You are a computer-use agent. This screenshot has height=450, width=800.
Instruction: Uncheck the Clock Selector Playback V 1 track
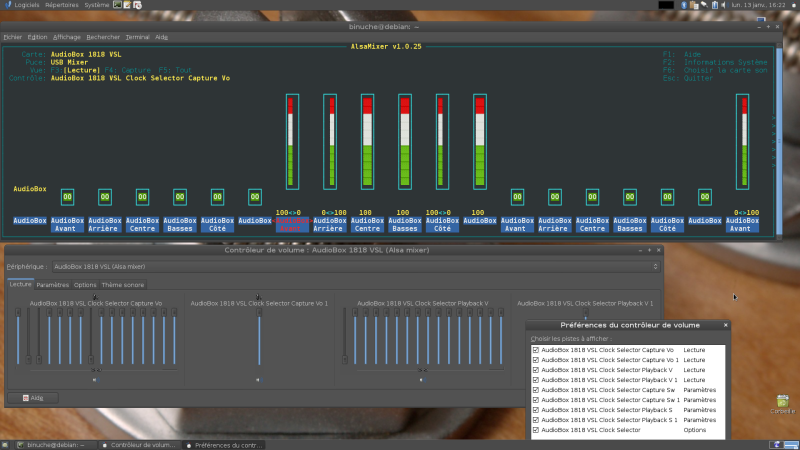[x=536, y=380]
